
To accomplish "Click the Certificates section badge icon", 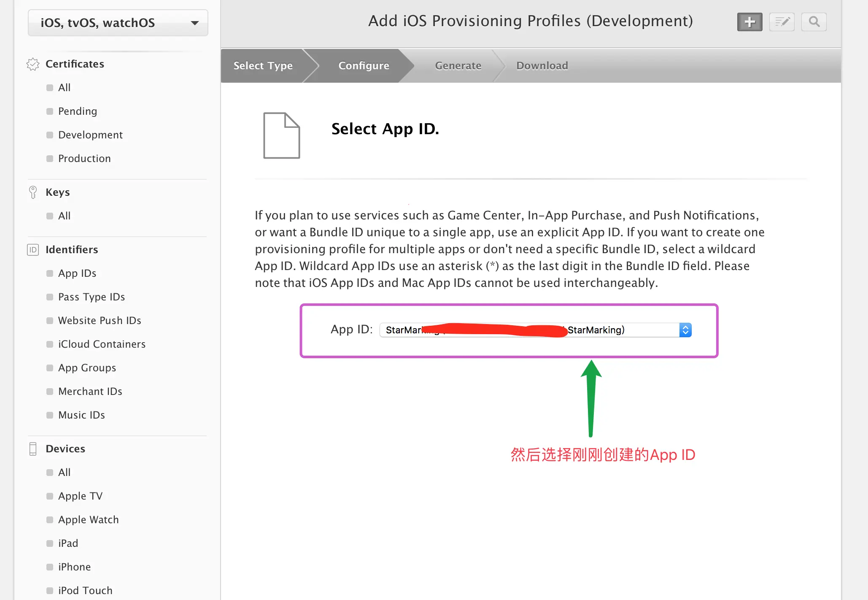I will coord(33,64).
